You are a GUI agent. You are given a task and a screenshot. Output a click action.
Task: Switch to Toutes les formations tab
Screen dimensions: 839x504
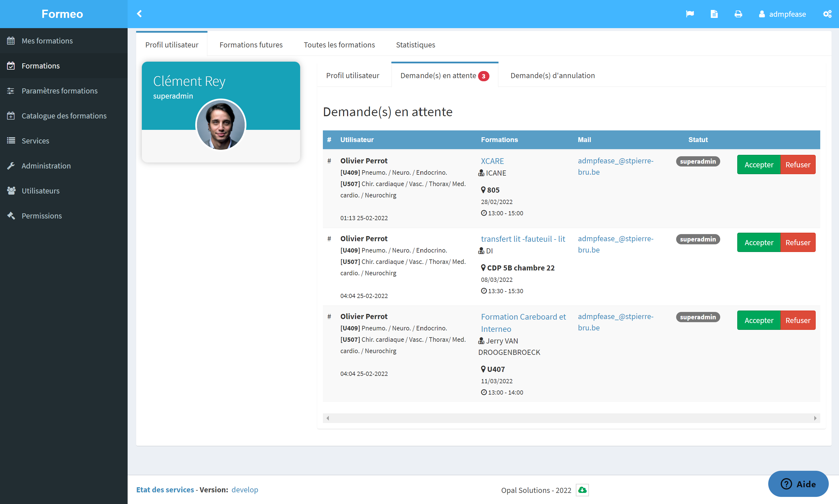339,45
